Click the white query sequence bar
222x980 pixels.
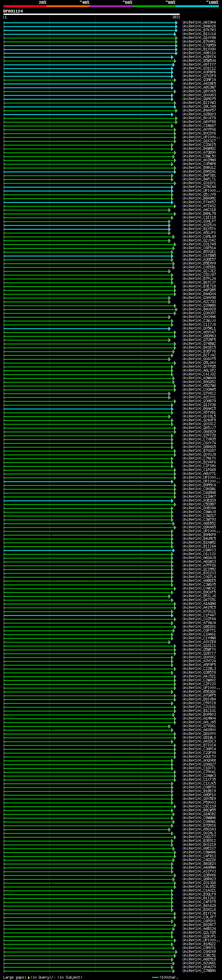(92, 15)
